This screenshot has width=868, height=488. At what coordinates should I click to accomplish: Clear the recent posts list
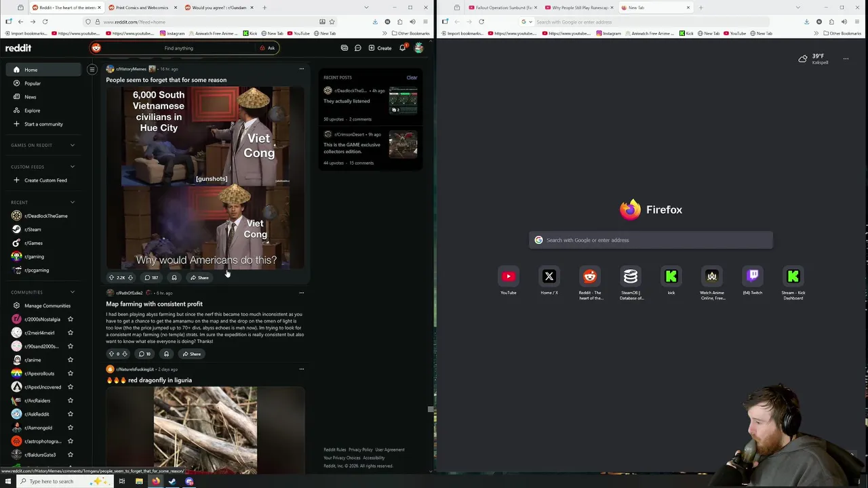[412, 77]
